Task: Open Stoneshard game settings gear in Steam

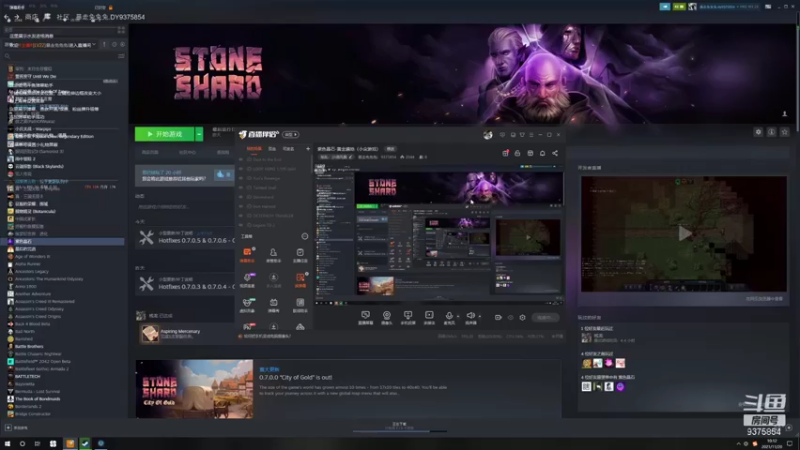Action: click(758, 132)
